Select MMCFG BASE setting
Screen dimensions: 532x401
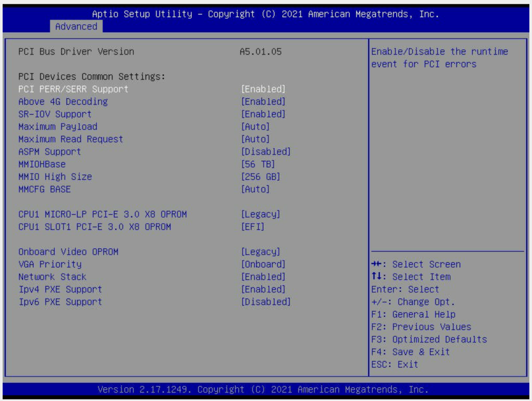[44, 189]
